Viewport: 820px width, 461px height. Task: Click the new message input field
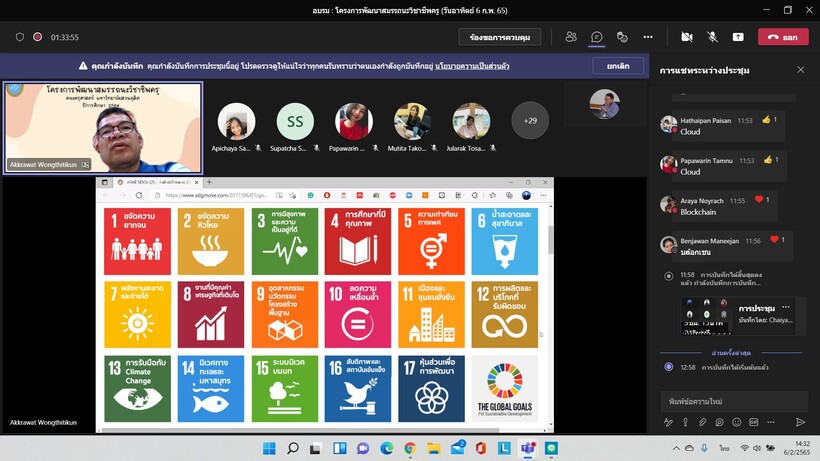pos(734,401)
